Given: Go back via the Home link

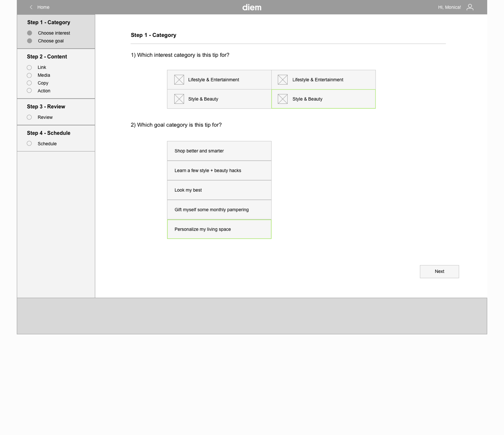Looking at the screenshot, I should click(43, 7).
